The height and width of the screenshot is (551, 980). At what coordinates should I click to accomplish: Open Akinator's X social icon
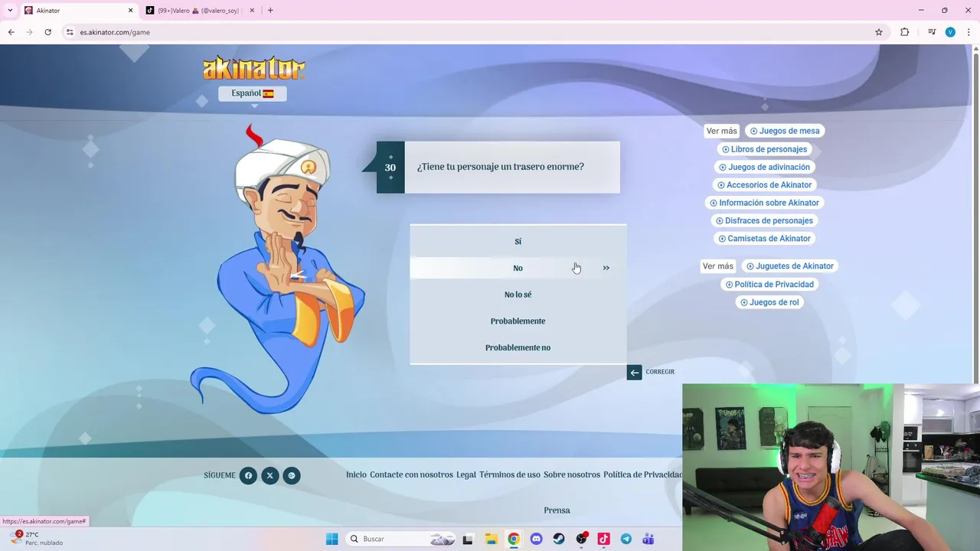[x=269, y=476]
